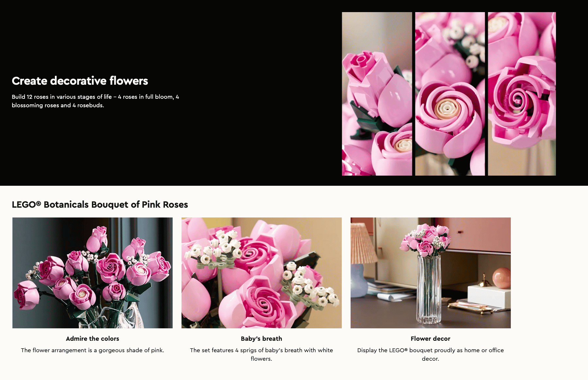Open the 'Admire the colors' bouquet image

pos(93,273)
